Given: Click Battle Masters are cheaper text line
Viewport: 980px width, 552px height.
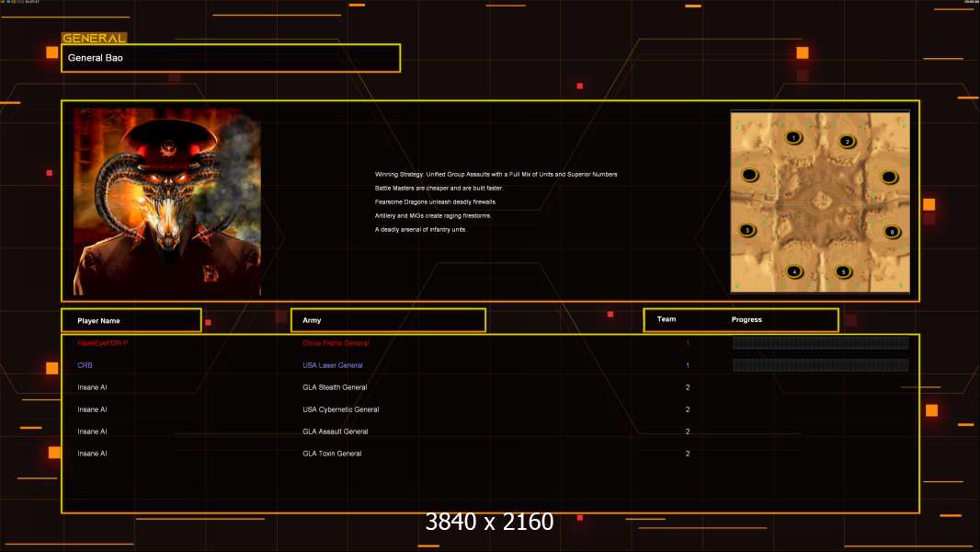Looking at the screenshot, I should pos(439,189).
